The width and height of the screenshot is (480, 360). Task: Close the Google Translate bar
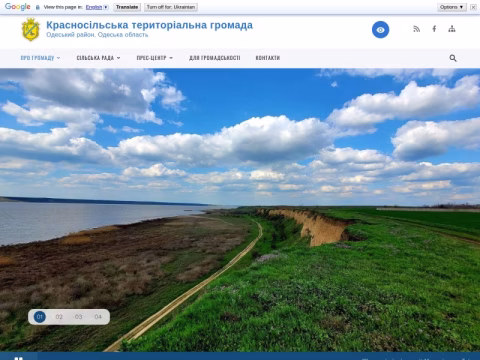(x=473, y=7)
